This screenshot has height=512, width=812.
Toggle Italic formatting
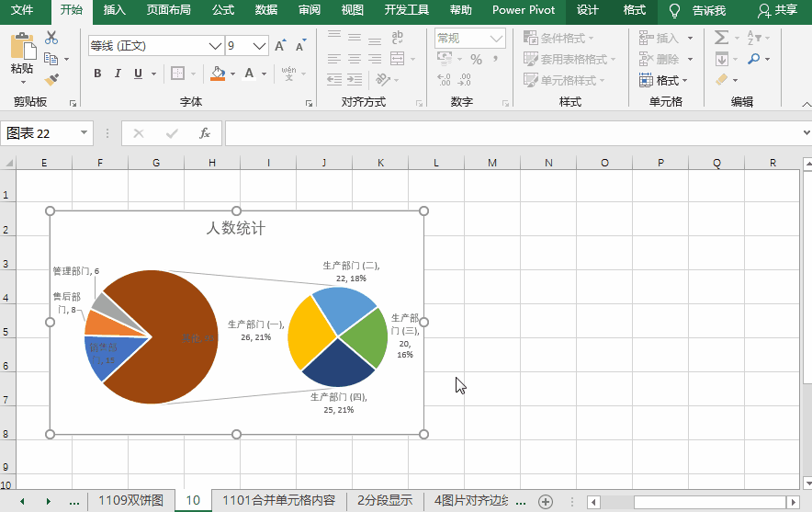point(118,74)
